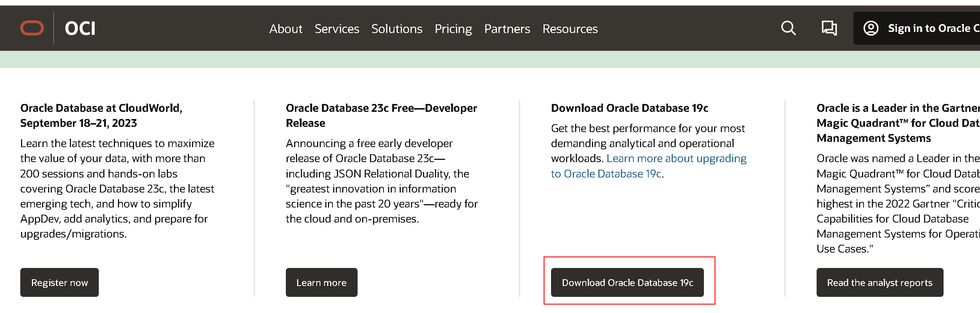
Task: Open the Partners menu
Action: click(x=507, y=29)
